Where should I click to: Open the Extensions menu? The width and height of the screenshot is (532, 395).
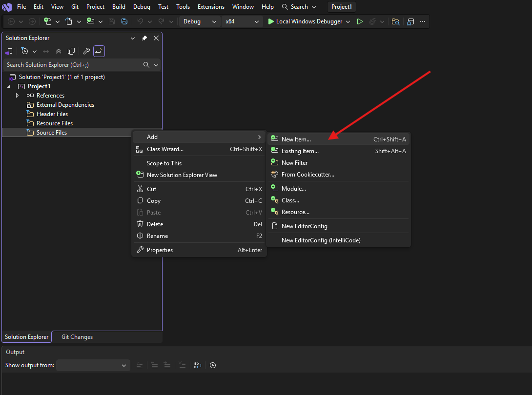[x=211, y=7]
